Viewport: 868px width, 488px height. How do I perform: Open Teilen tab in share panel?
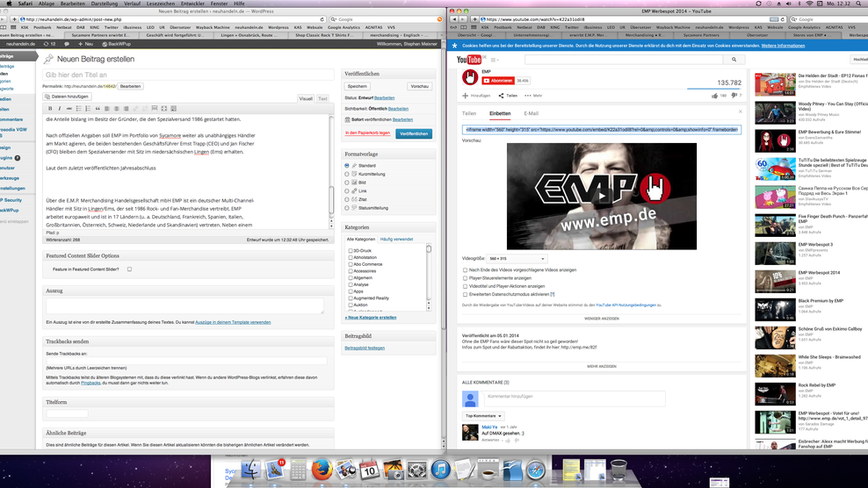click(469, 113)
